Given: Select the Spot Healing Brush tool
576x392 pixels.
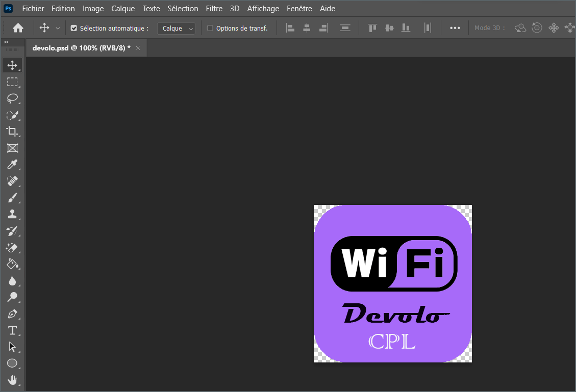Looking at the screenshot, I should [12, 181].
